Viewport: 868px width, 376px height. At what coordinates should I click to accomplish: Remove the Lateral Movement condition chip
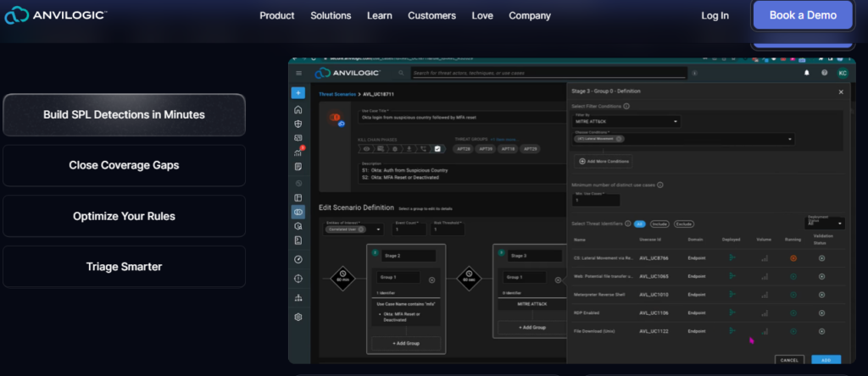point(618,140)
